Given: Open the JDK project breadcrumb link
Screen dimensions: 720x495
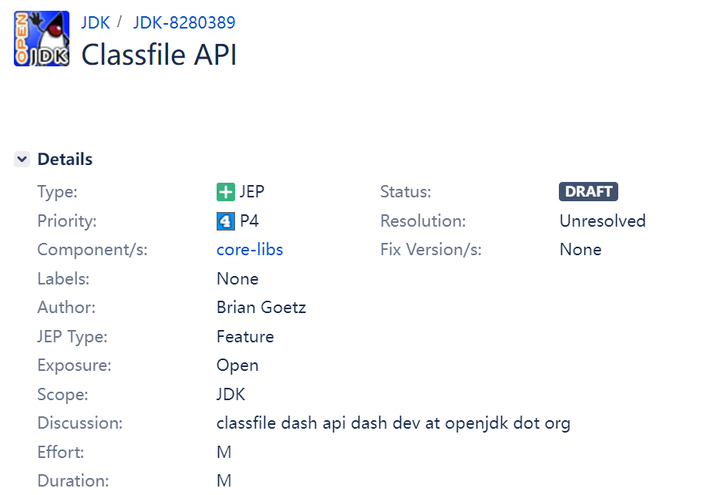Looking at the screenshot, I should pos(95,22).
